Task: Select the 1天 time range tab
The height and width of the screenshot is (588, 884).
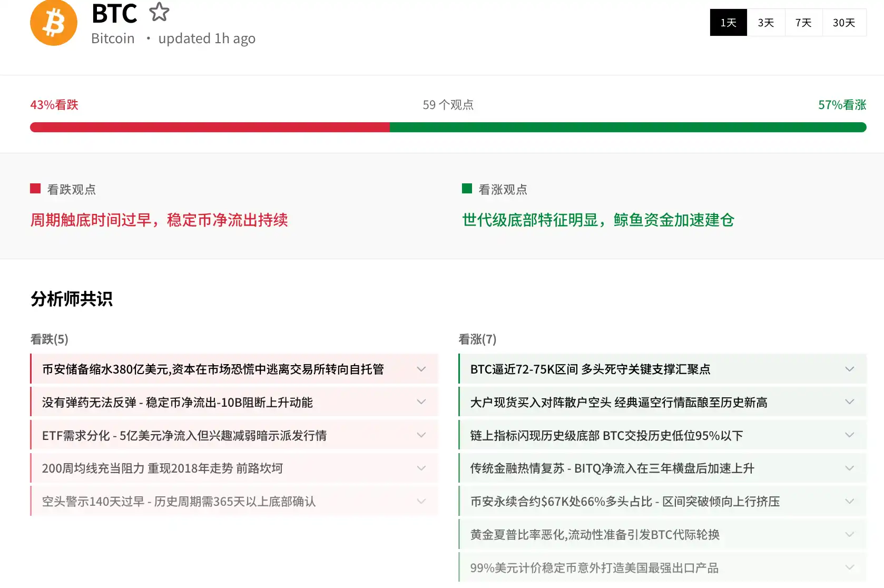Action: click(728, 22)
